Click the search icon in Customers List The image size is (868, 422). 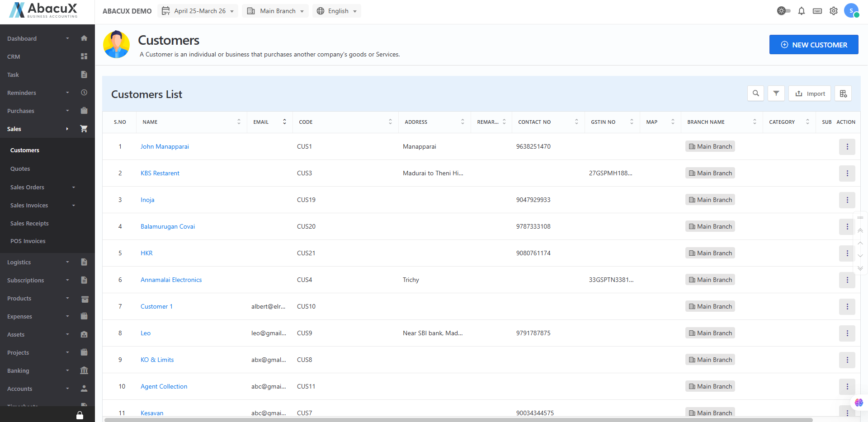click(x=755, y=94)
